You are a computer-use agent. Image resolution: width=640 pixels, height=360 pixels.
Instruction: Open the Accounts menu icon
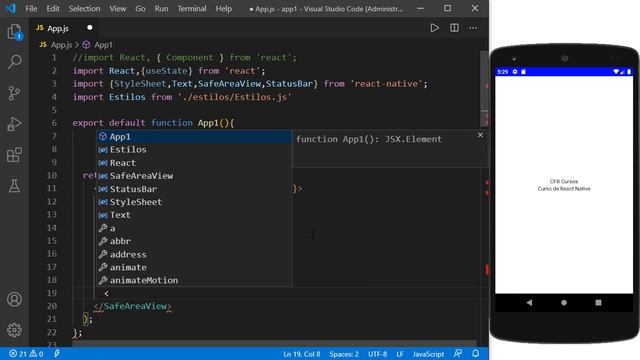point(14,299)
